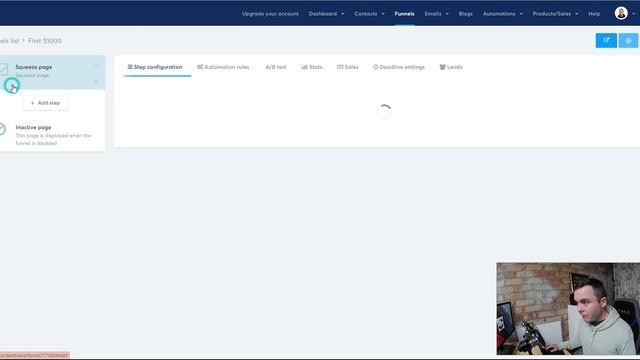Viewport: 640px width, 360px height.
Task: Switch to the Stats tab
Action: click(312, 67)
